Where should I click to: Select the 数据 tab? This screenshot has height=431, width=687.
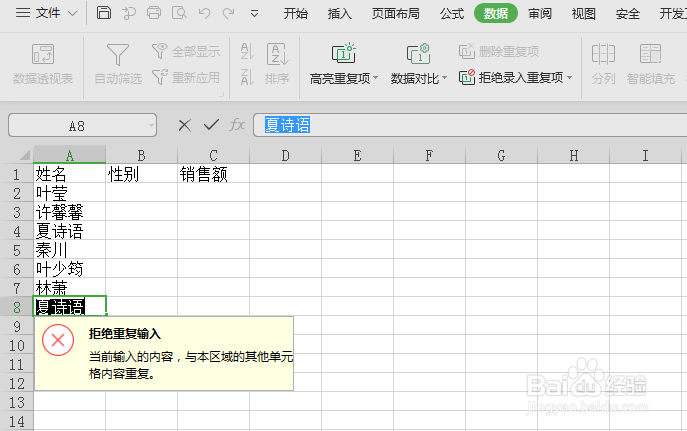[496, 14]
